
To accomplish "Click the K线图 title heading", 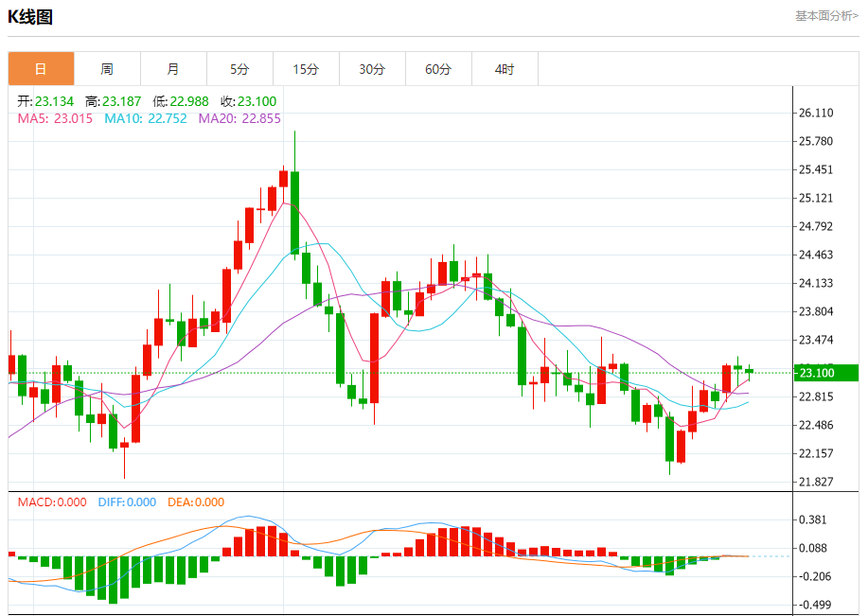I will 30,17.
